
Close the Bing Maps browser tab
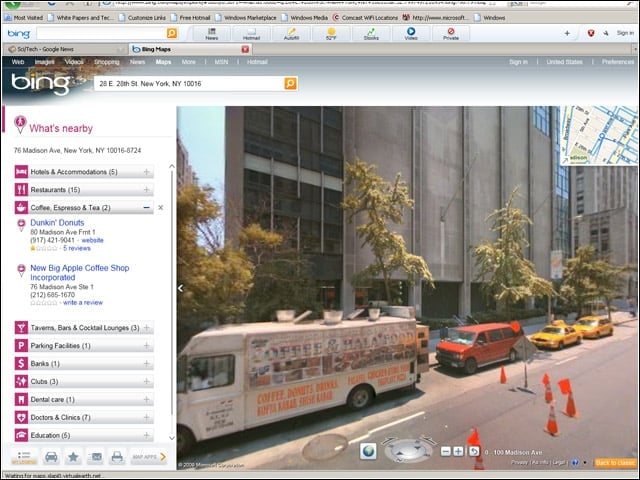(245, 49)
